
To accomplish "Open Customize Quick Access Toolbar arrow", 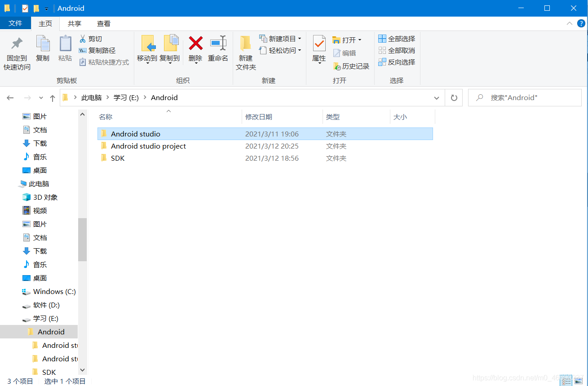I will pyautogui.click(x=46, y=9).
